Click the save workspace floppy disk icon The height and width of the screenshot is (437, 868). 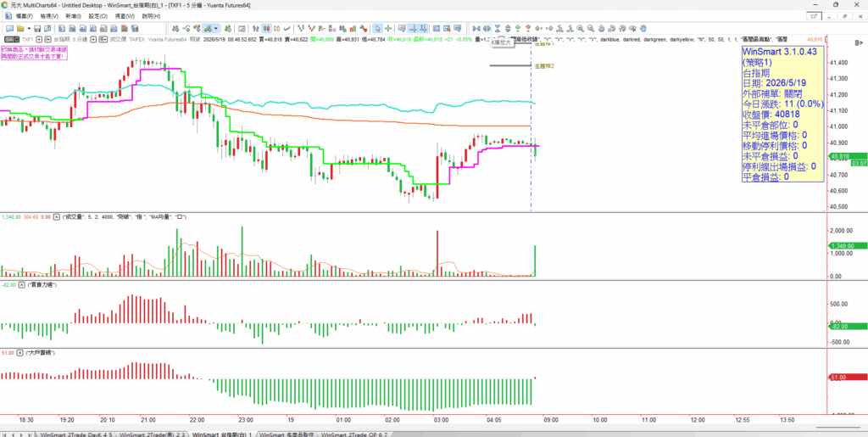tap(37, 28)
